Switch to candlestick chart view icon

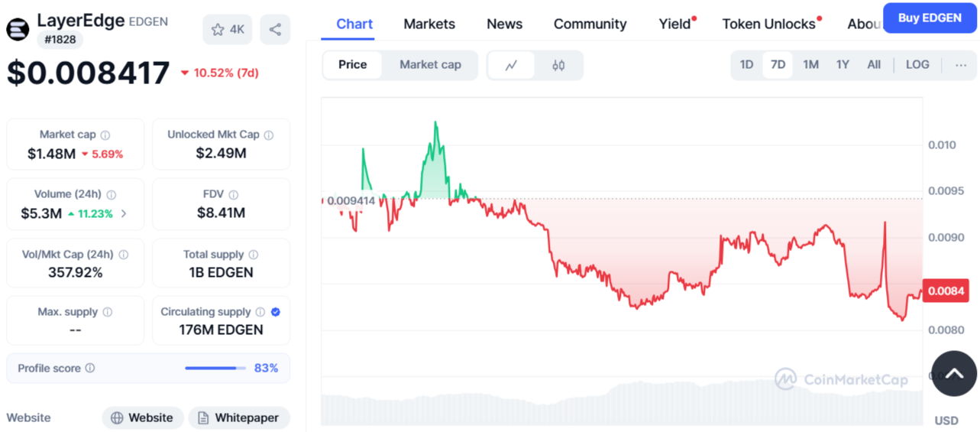tap(558, 65)
